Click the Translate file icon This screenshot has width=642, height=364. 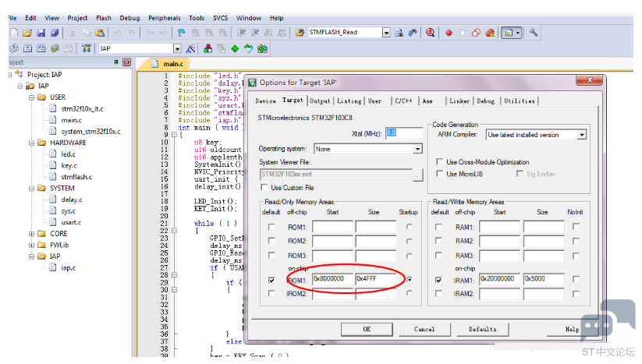(14, 48)
